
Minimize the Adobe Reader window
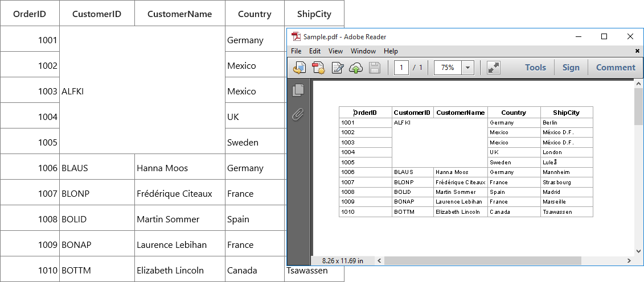[x=579, y=37]
